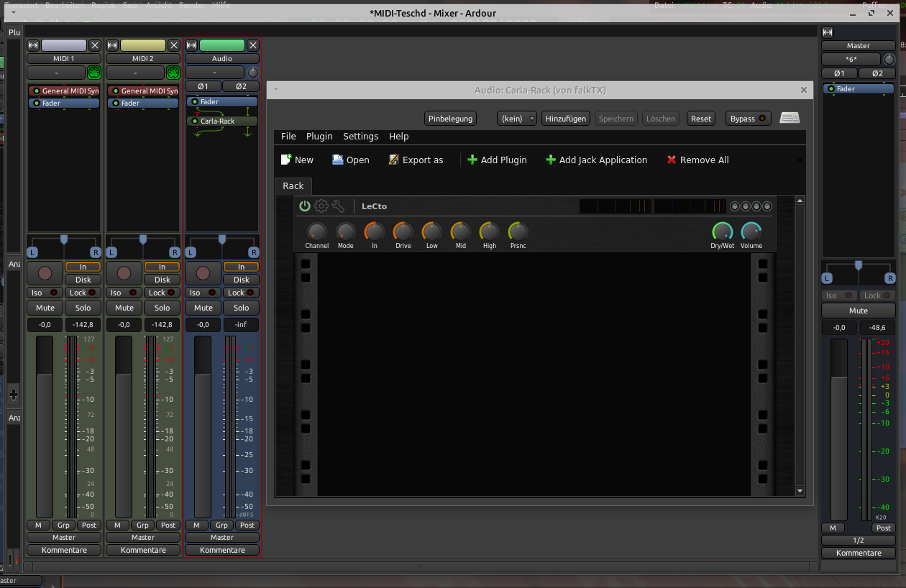Hide the MIDI 1 strip with its X icon
Screen dimensions: 906x588
(x=94, y=45)
